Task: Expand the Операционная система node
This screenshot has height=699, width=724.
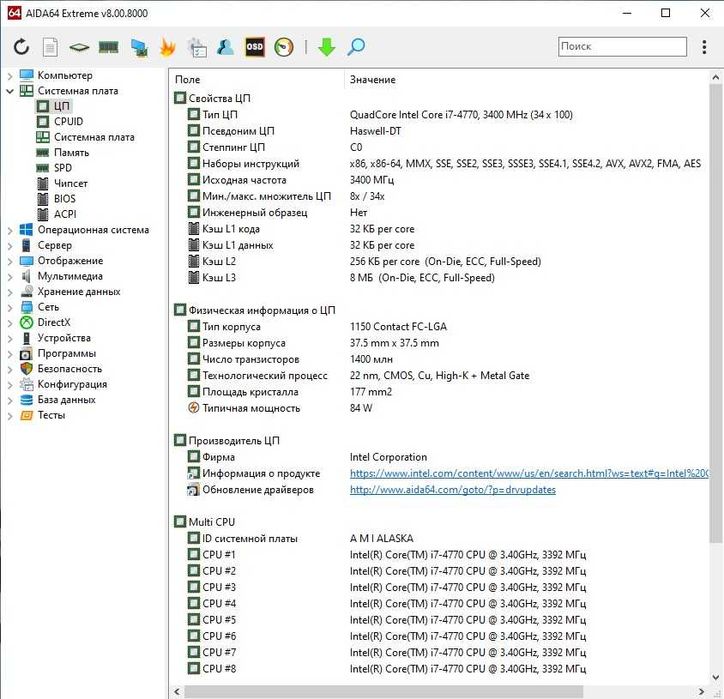Action: coord(10,230)
